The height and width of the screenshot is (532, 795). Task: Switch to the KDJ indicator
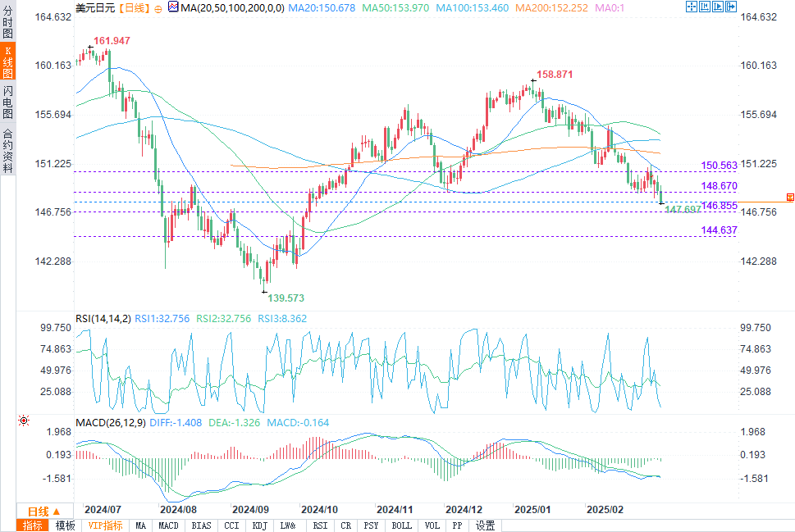point(259,525)
